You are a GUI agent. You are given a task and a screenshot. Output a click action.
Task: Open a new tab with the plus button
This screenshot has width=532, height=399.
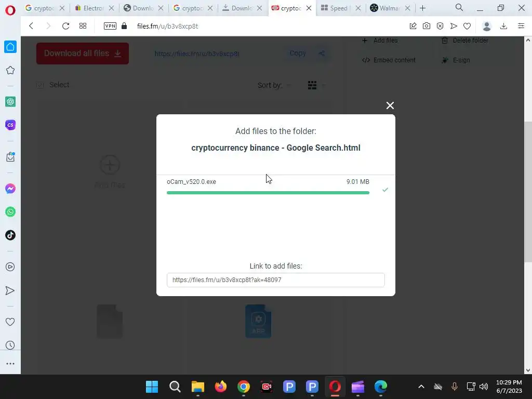pos(422,8)
